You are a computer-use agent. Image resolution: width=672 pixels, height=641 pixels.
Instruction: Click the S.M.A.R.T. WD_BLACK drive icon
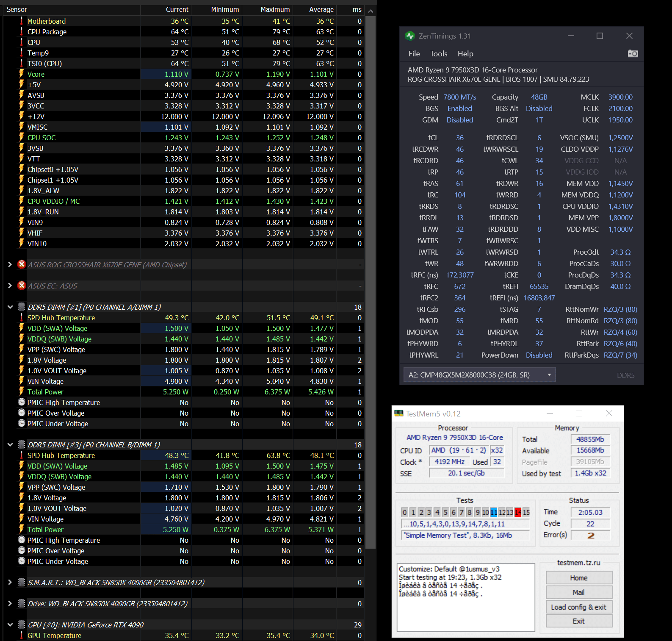(x=22, y=582)
